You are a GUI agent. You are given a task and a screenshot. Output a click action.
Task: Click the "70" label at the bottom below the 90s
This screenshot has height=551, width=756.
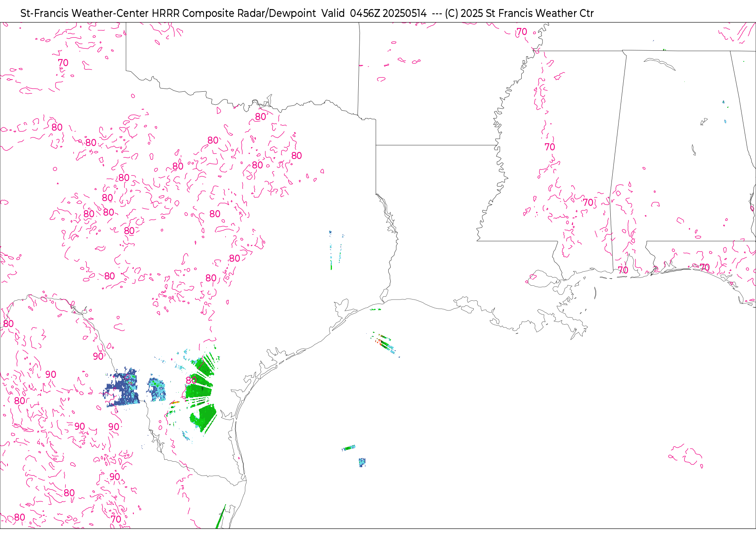pyautogui.click(x=116, y=519)
